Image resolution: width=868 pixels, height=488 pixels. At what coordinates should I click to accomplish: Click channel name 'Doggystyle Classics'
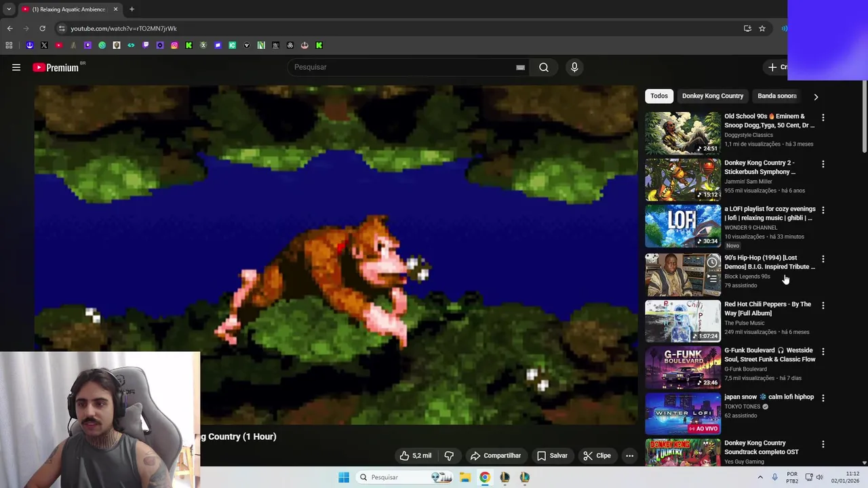[x=749, y=135]
